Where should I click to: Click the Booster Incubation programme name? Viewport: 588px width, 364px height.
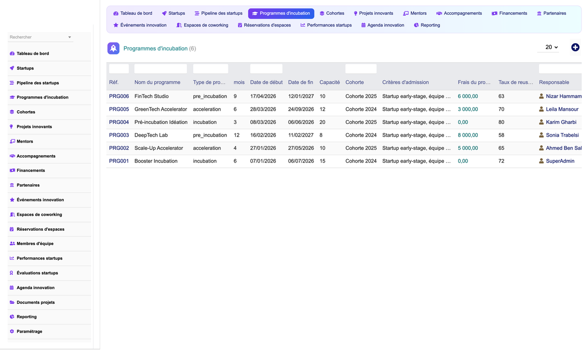(x=156, y=161)
